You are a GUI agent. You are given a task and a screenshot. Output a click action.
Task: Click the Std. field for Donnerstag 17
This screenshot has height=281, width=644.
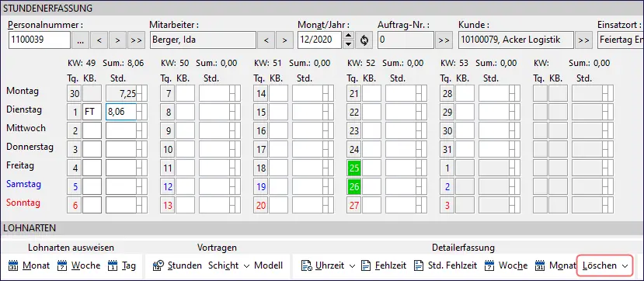308,149
